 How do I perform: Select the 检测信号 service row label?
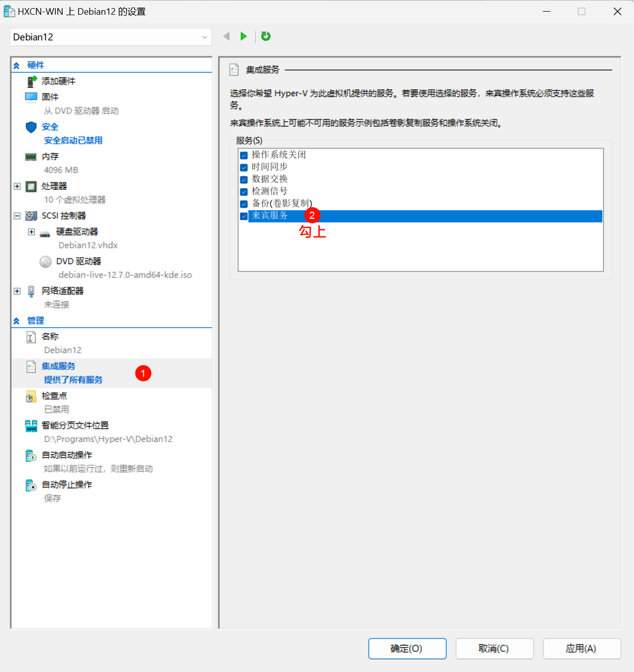269,191
